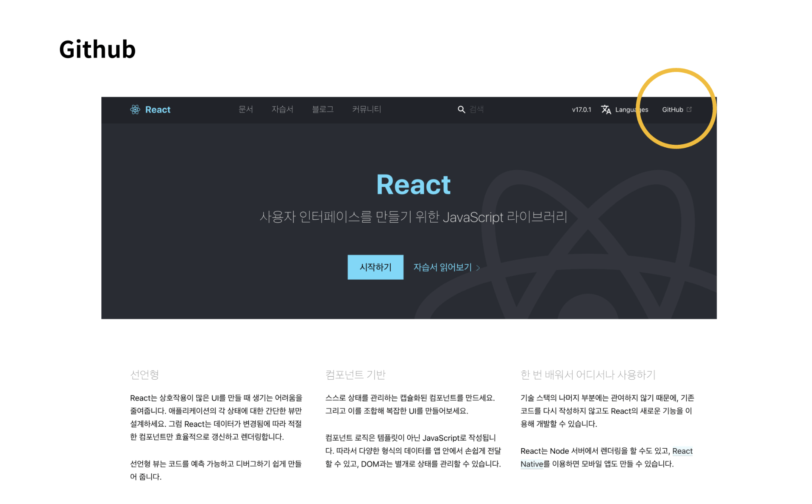This screenshot has height=504, width=812.
Task: Click the search magnifier icon
Action: click(461, 109)
